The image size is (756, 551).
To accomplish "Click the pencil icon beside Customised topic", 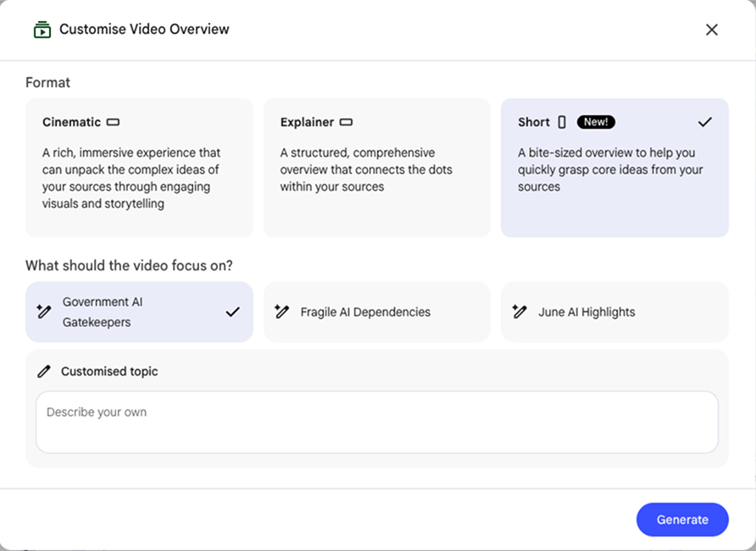I will pos(44,371).
